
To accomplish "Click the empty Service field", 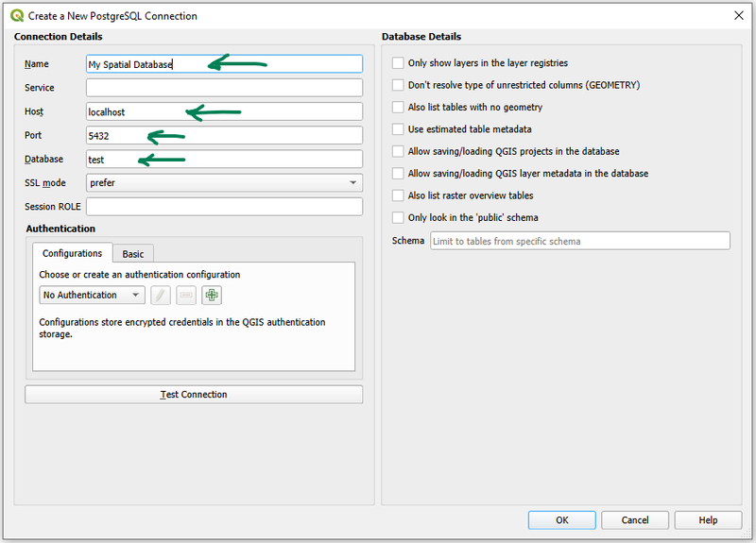I will click(224, 88).
